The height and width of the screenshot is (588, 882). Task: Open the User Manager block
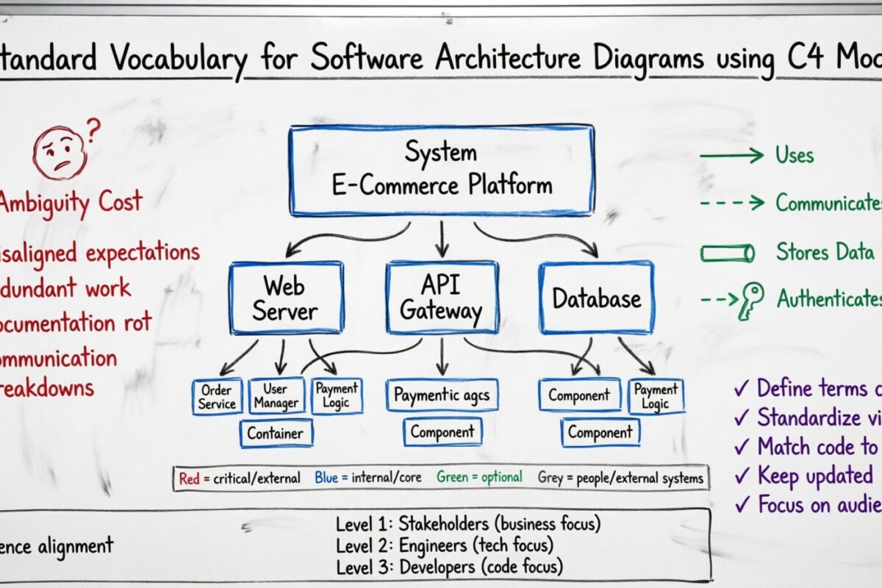pyautogui.click(x=278, y=395)
